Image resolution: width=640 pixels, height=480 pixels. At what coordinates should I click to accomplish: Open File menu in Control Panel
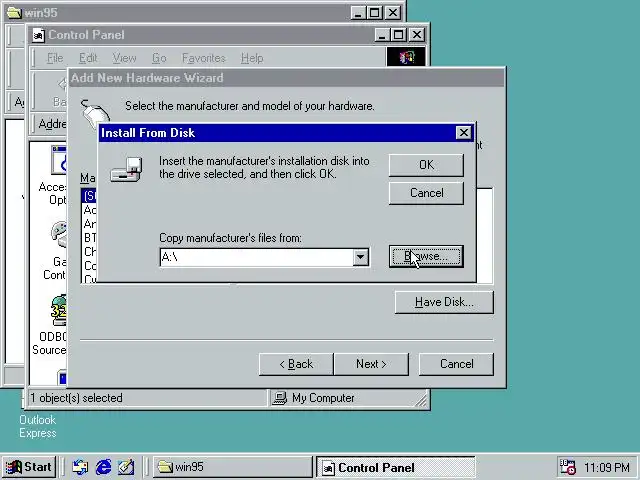[55, 58]
